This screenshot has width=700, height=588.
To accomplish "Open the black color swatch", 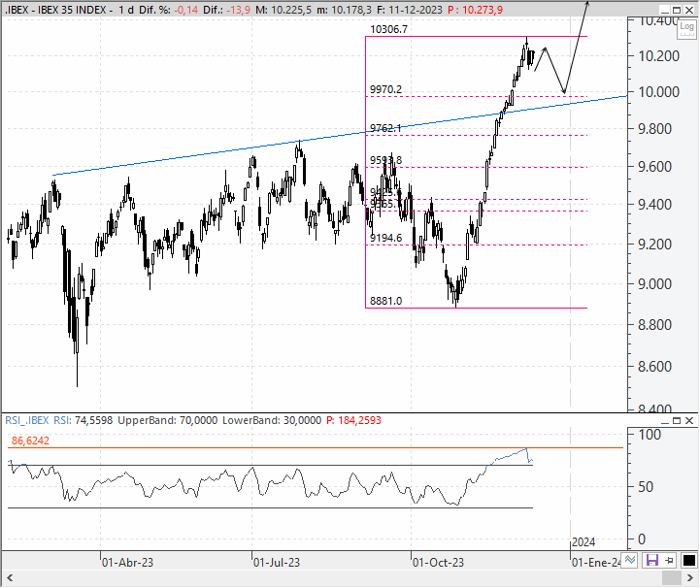I will [689, 560].
